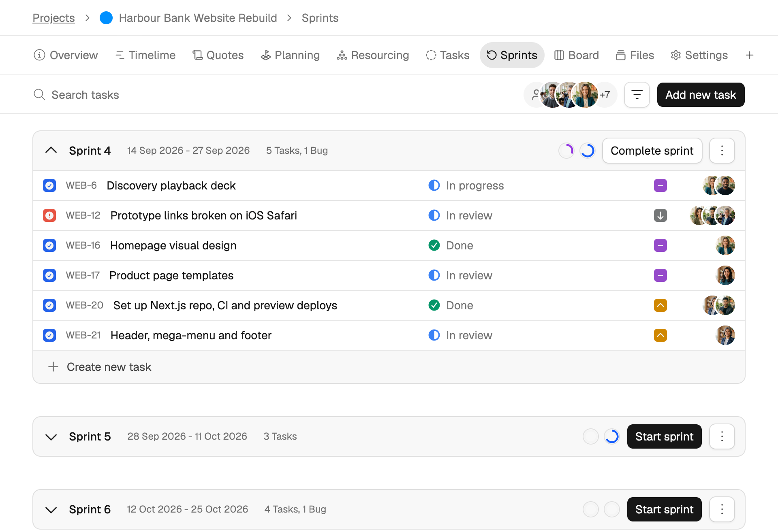Click the Search tasks input field

tap(85, 95)
